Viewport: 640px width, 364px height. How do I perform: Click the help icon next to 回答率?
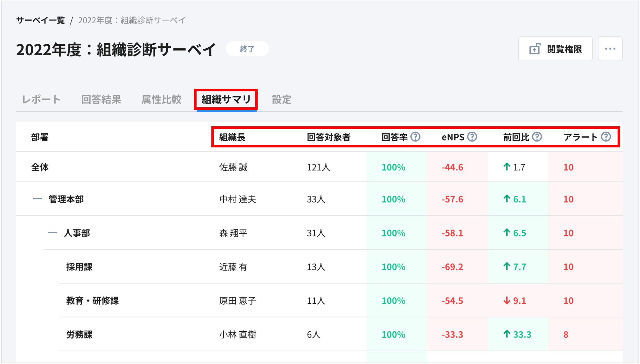point(416,137)
